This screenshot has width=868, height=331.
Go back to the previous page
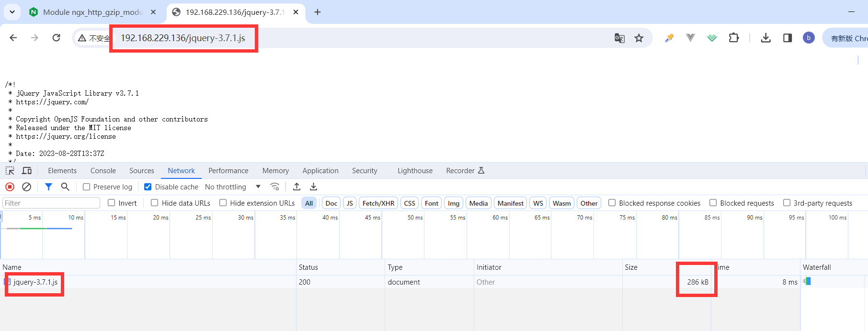tap(13, 38)
